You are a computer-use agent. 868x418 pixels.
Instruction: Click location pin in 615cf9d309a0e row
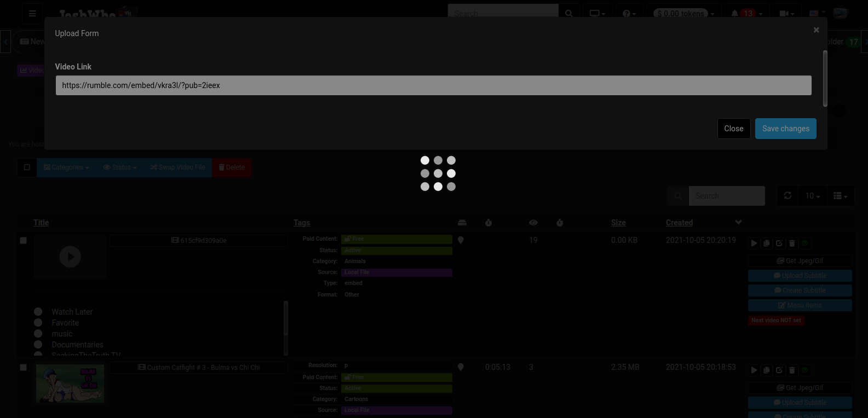pyautogui.click(x=461, y=240)
